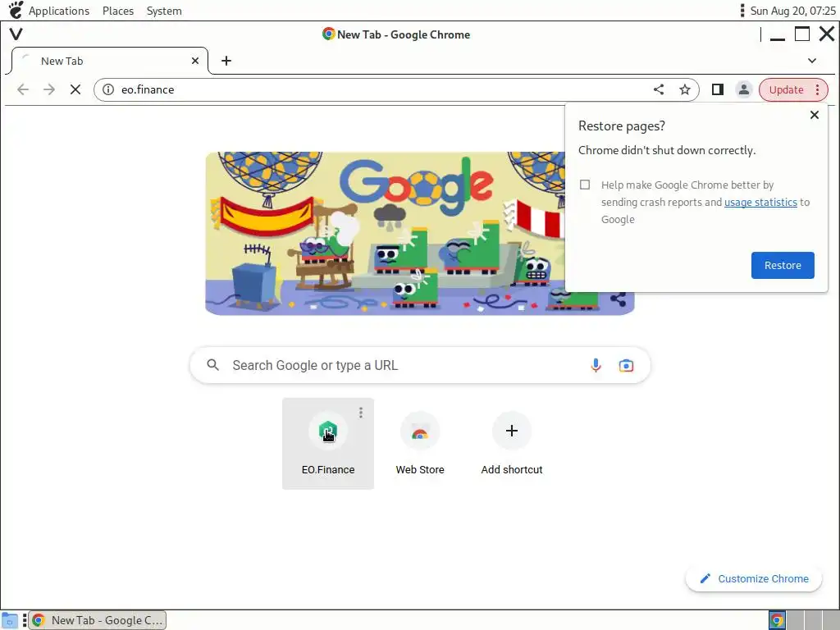The height and width of the screenshot is (630, 840).
Task: Toggle the side panel
Action: coord(717,89)
